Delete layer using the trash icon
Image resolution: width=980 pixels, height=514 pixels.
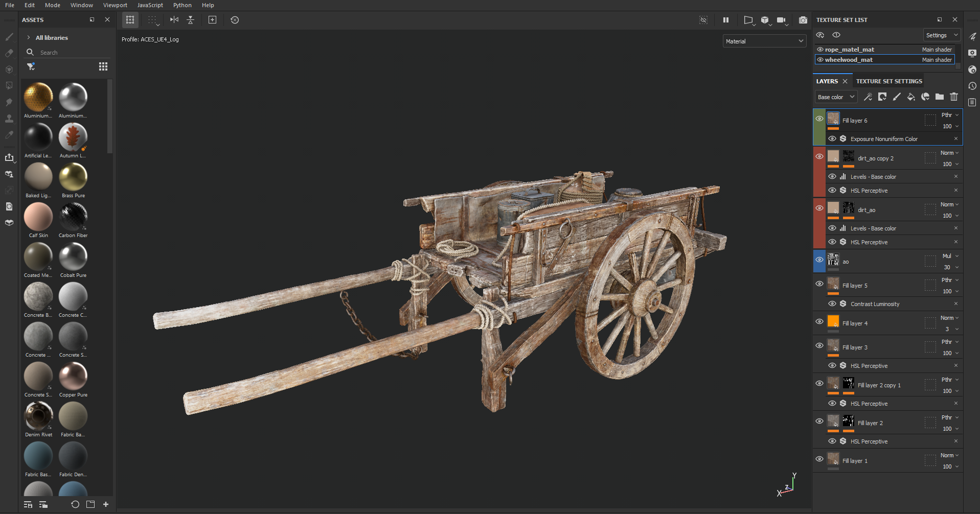pyautogui.click(x=954, y=97)
